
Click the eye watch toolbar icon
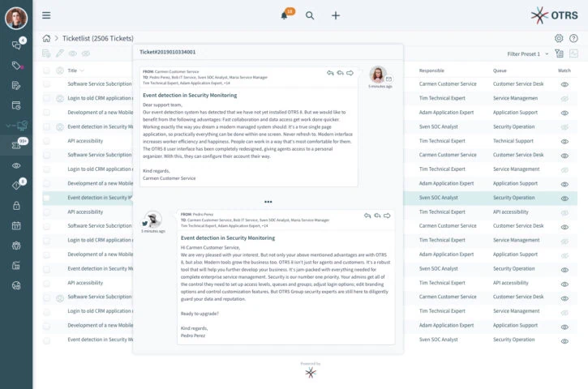[x=73, y=53]
